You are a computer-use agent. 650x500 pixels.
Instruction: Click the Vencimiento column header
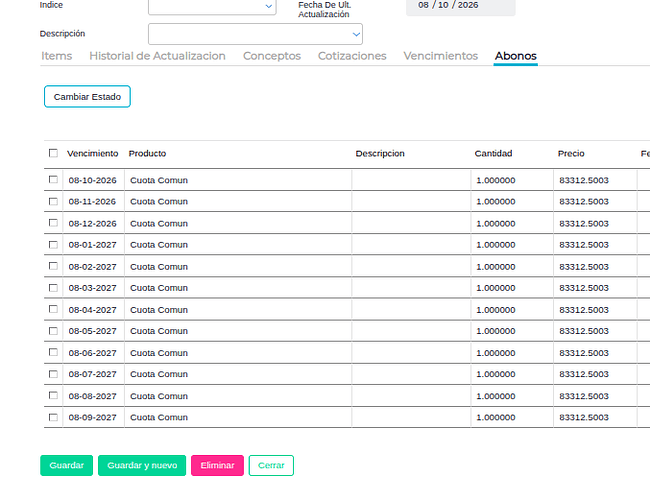(x=92, y=153)
